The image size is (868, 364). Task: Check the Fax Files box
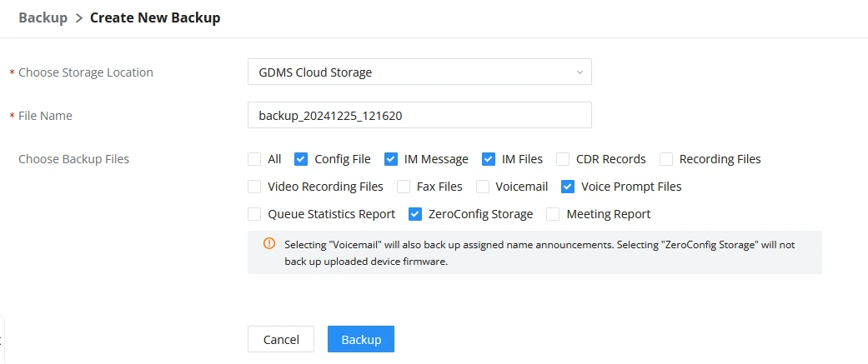click(x=404, y=187)
